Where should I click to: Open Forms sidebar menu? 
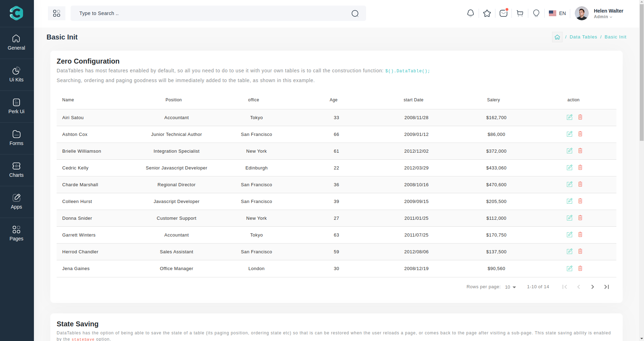[x=16, y=138]
